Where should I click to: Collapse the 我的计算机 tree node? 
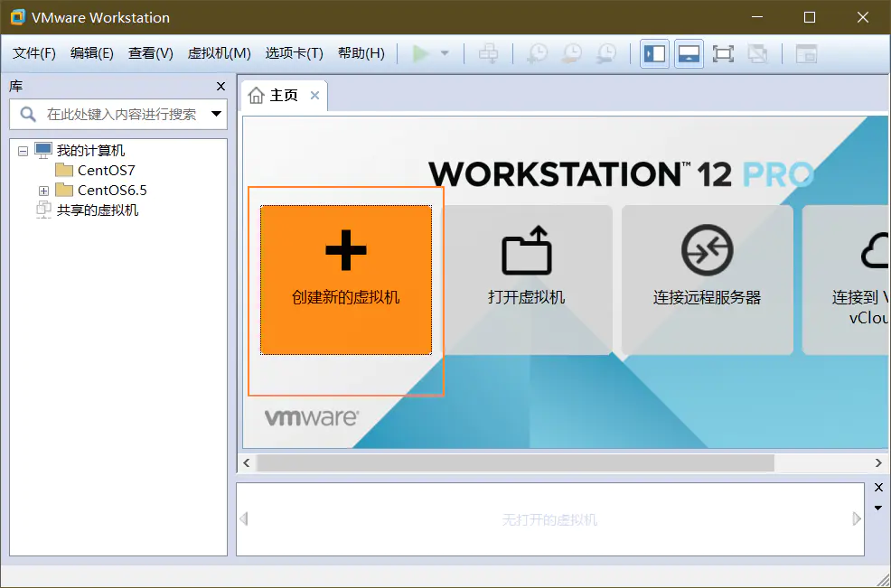[x=23, y=151]
